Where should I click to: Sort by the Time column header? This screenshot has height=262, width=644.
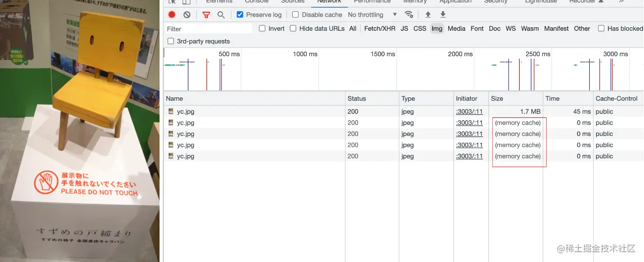point(568,98)
